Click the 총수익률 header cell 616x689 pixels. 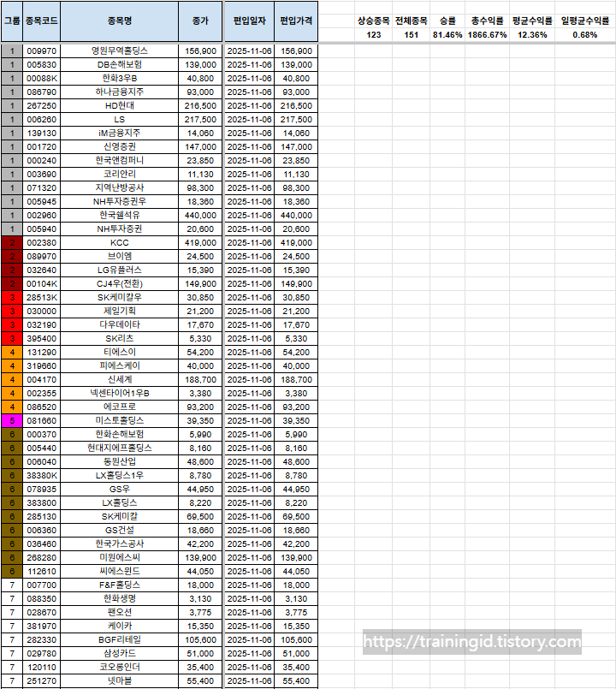(x=488, y=21)
